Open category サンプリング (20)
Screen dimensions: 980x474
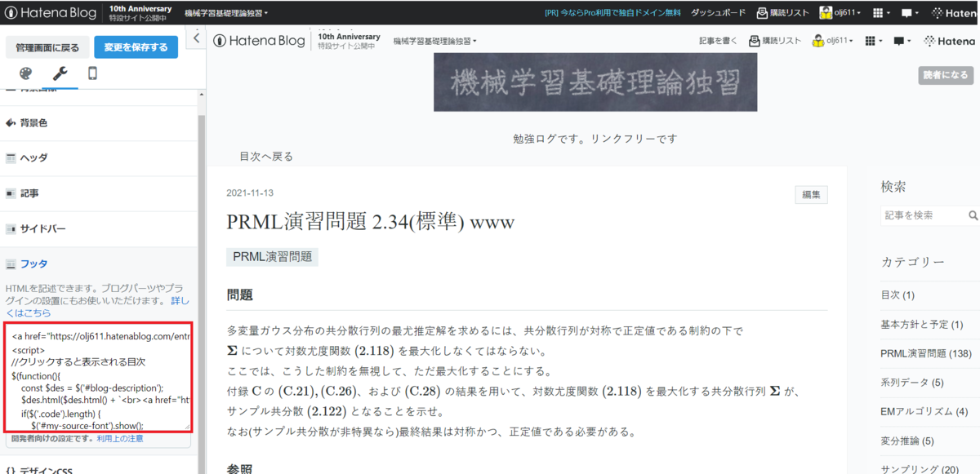coord(920,469)
